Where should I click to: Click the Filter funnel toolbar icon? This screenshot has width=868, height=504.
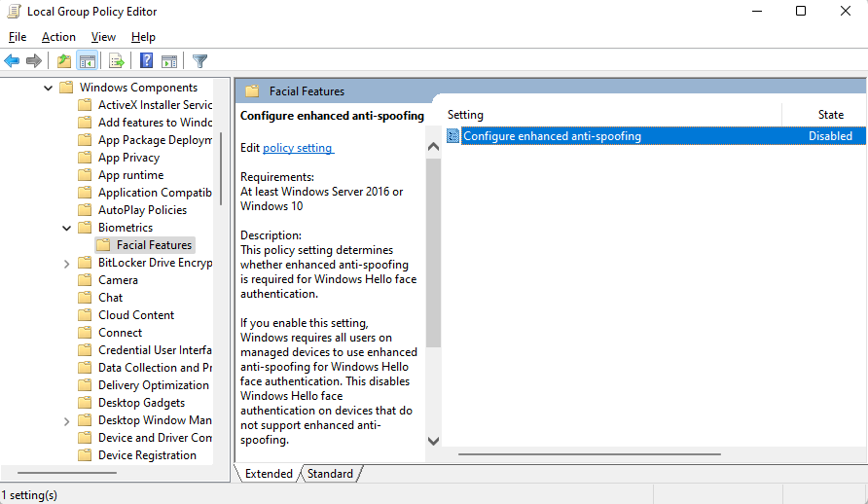[x=199, y=61]
